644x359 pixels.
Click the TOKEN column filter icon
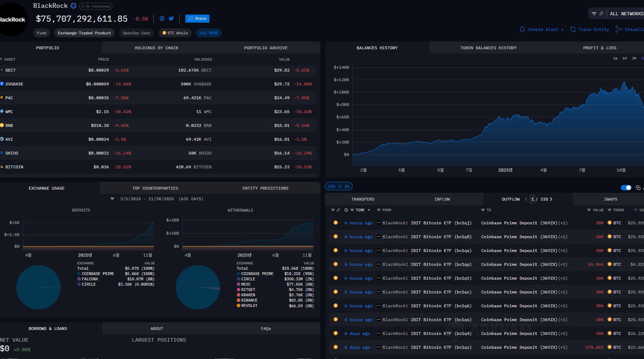[x=609, y=210]
